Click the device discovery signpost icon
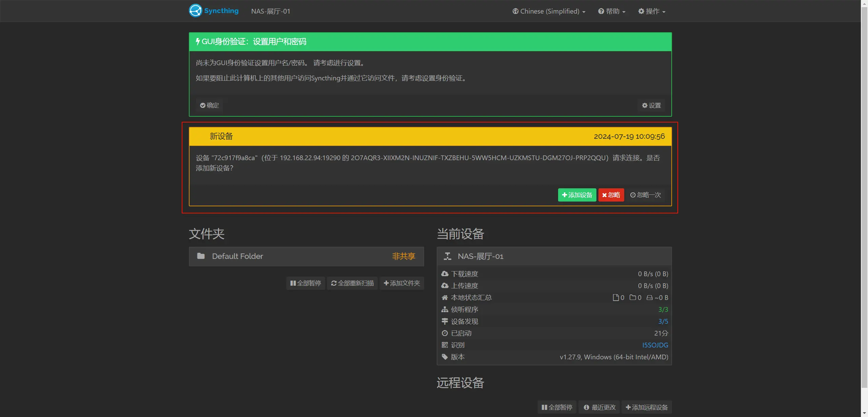The width and height of the screenshot is (868, 417). click(x=445, y=321)
